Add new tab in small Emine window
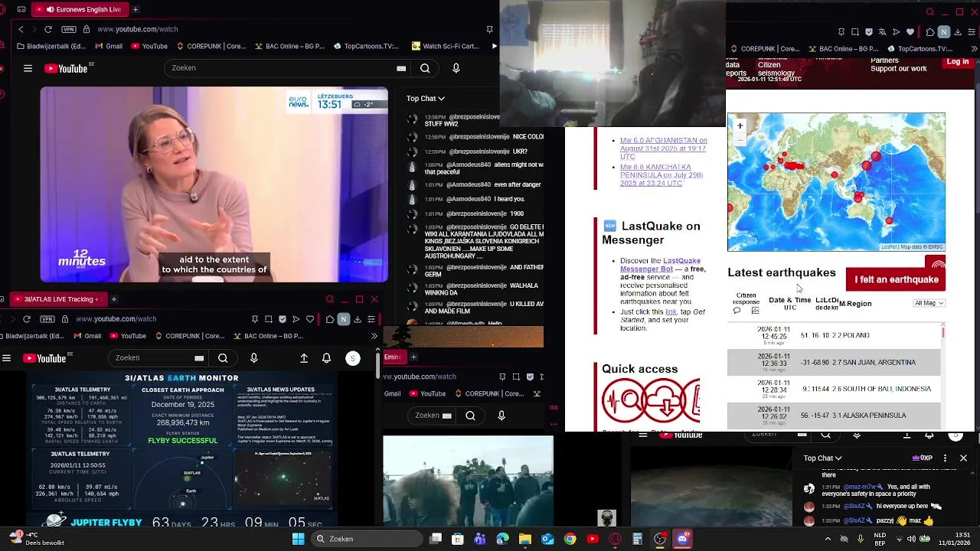Viewport: 980px width, 551px height. click(x=413, y=357)
